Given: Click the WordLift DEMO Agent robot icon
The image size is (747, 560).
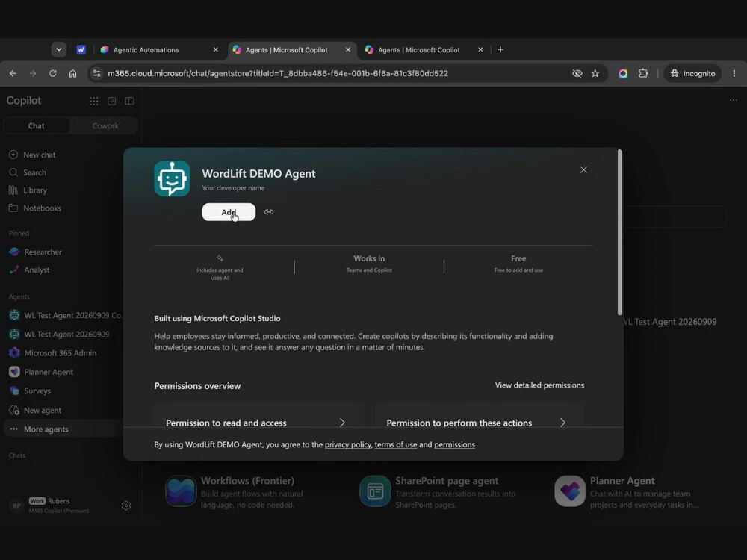Looking at the screenshot, I should [x=172, y=178].
